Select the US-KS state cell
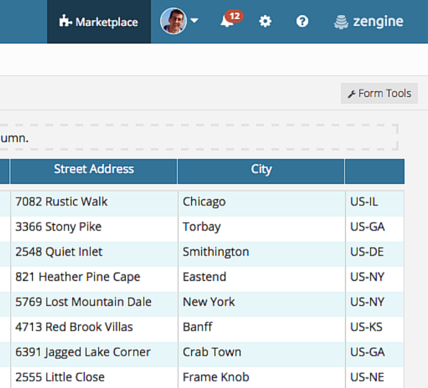The width and height of the screenshot is (428, 388). click(x=375, y=329)
